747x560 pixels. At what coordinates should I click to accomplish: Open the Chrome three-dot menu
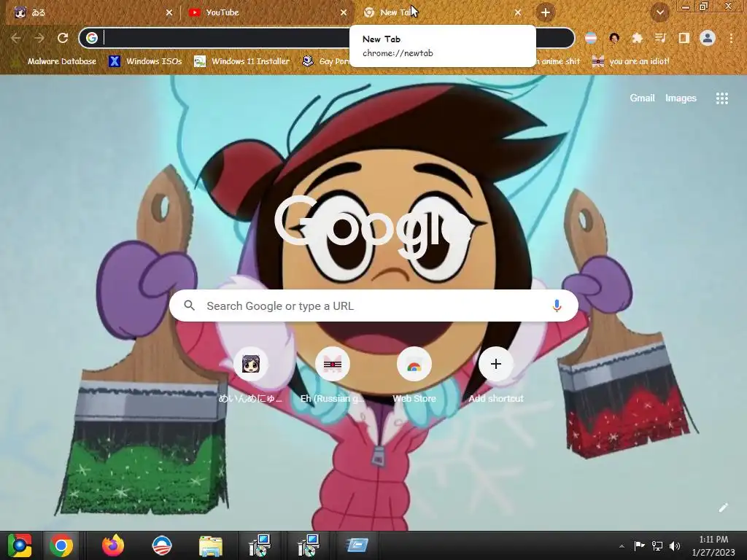tap(731, 38)
